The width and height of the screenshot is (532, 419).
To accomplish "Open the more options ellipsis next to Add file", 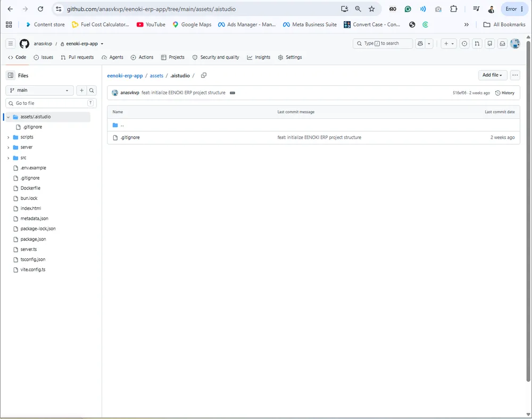I will [515, 75].
